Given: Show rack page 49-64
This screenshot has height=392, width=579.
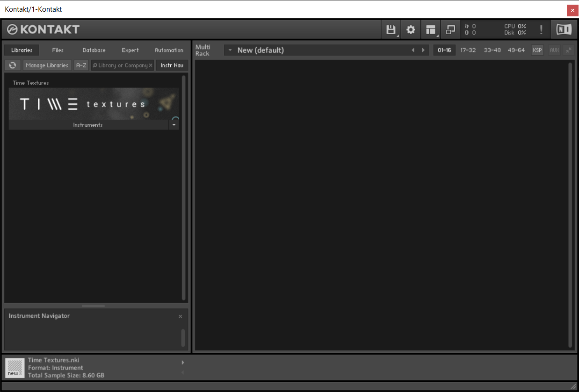Looking at the screenshot, I should [x=516, y=50].
